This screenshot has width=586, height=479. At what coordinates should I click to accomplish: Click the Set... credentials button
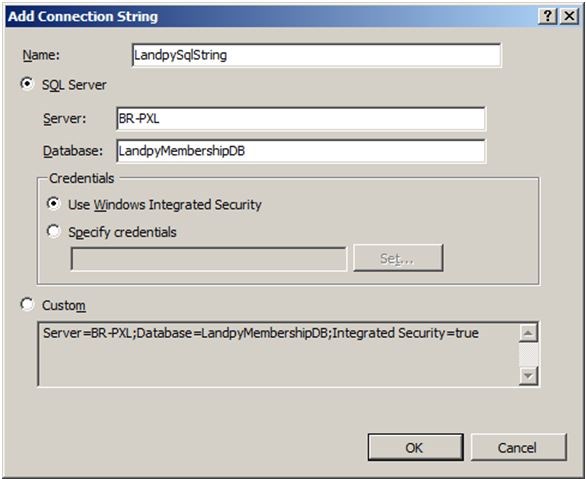pyautogui.click(x=398, y=258)
